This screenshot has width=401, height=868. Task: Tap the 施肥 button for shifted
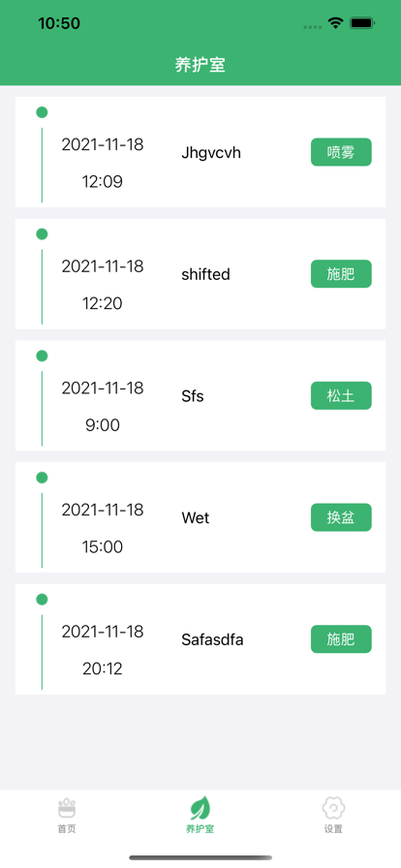[341, 274]
